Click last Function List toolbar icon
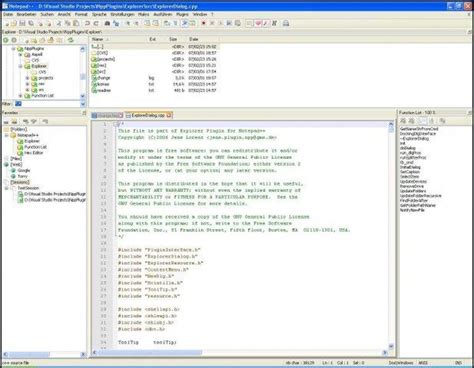Image resolution: width=474 pixels, height=368 pixels. [442, 121]
